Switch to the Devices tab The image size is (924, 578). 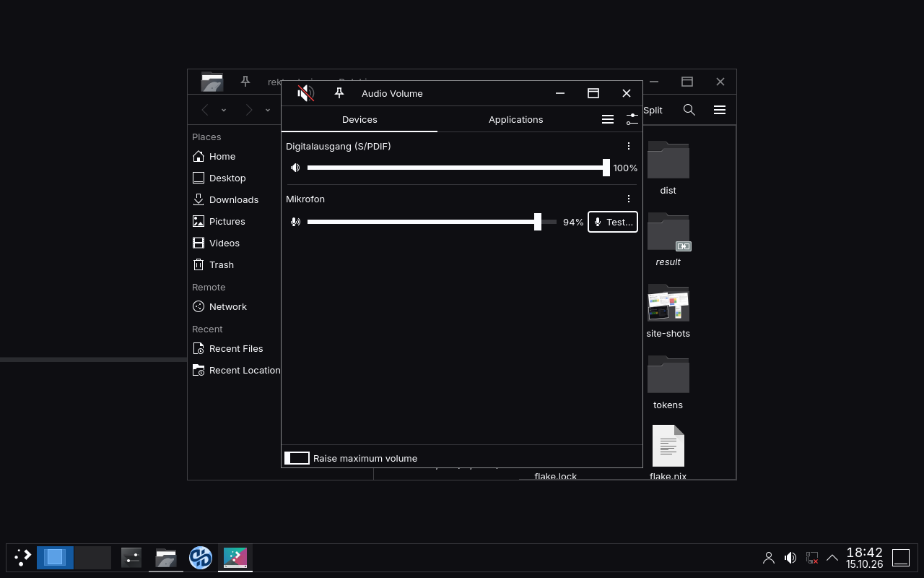pos(359,119)
